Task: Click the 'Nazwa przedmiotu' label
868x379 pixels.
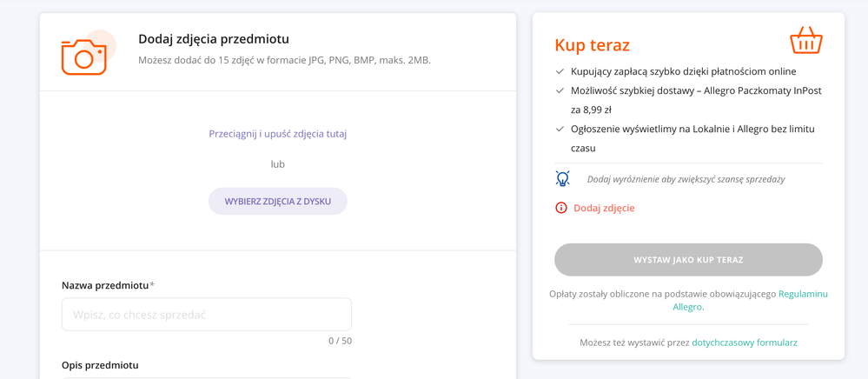Action: (x=105, y=285)
